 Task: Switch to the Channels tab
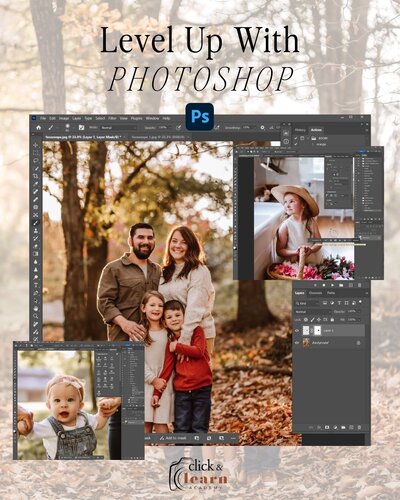point(315,293)
